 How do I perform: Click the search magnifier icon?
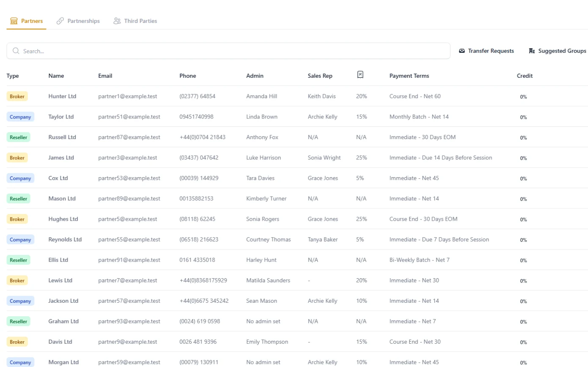[16, 51]
